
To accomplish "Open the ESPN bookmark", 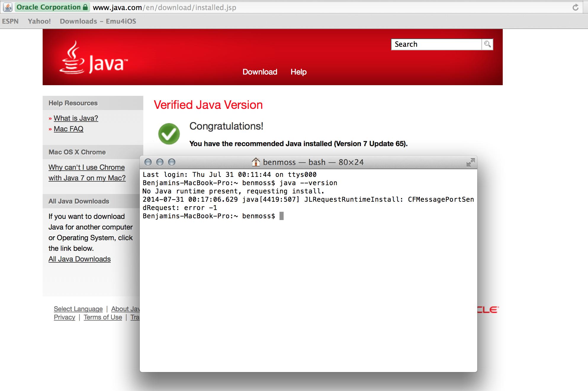I will [10, 21].
